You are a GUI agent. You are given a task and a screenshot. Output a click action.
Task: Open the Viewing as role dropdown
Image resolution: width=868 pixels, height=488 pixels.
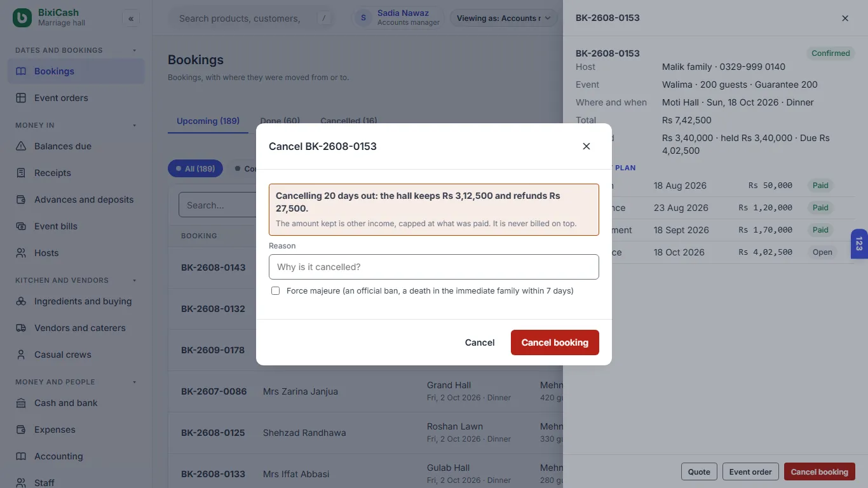(503, 18)
